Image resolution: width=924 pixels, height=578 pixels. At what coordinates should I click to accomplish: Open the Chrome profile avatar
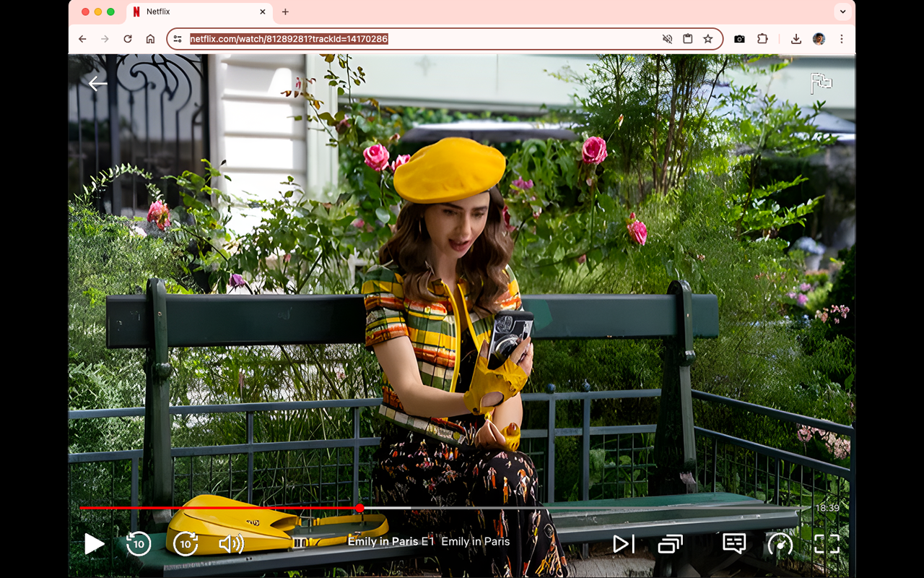[x=819, y=39]
